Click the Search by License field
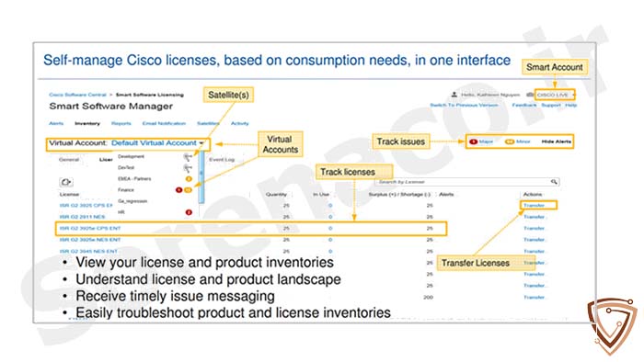This screenshot has width=644, height=362. [467, 182]
